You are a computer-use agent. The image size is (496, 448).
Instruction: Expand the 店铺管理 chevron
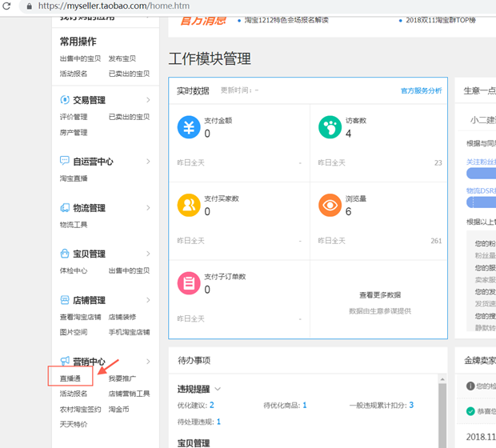tap(148, 300)
